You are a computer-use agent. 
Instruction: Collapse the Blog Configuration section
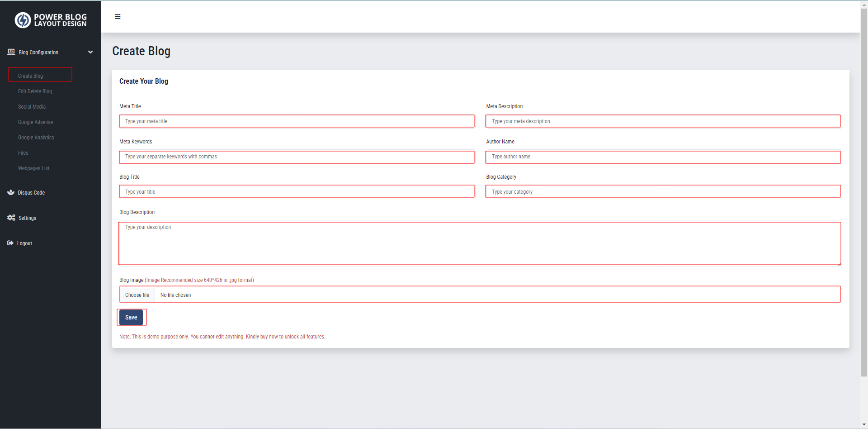point(90,52)
